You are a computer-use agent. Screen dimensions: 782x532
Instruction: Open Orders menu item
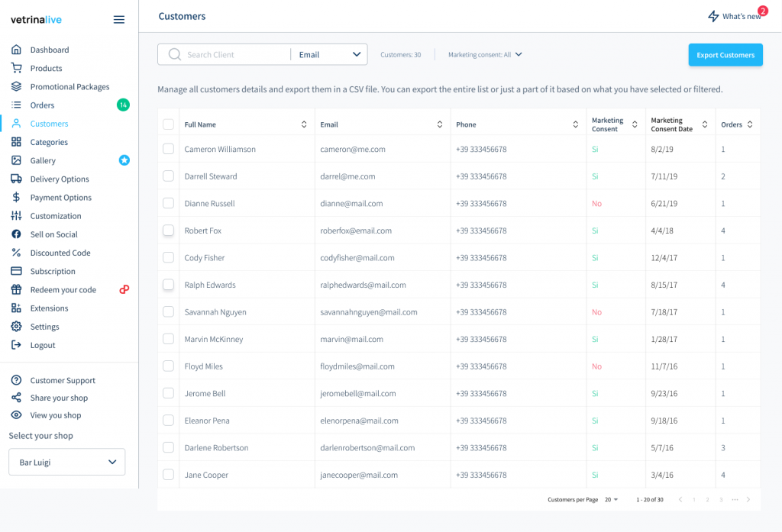tap(42, 105)
